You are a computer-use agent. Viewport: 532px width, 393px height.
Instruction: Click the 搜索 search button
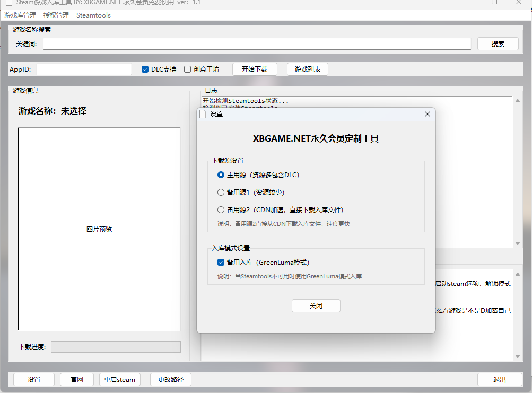498,43
